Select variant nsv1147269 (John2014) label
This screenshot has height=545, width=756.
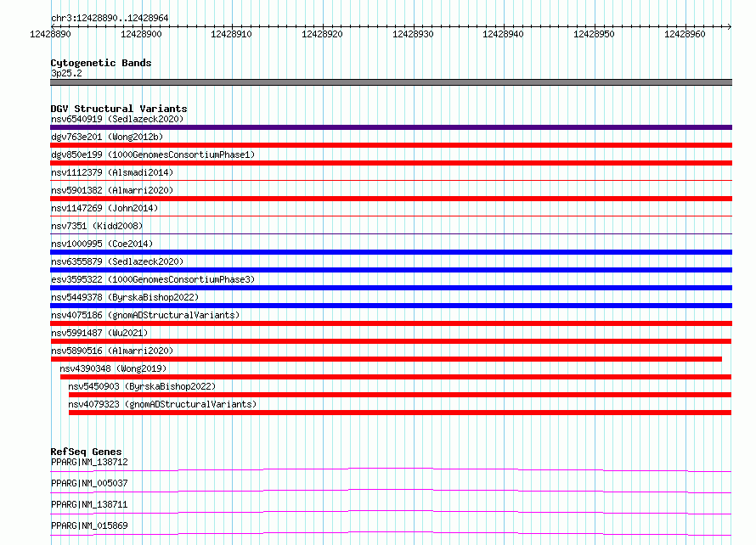tap(104, 208)
